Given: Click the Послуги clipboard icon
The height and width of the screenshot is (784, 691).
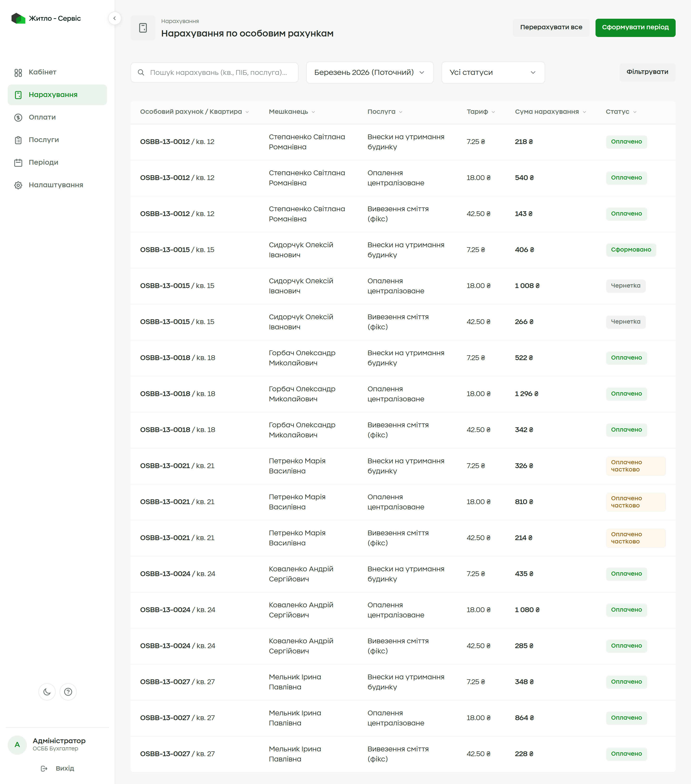Looking at the screenshot, I should pos(18,140).
